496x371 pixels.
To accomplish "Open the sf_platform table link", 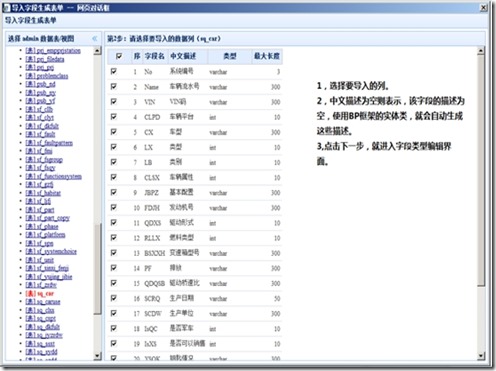I will [x=45, y=235].
